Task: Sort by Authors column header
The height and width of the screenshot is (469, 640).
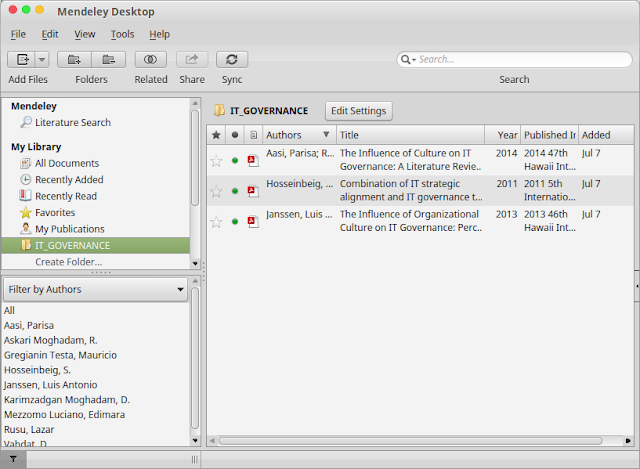Action: [x=299, y=135]
